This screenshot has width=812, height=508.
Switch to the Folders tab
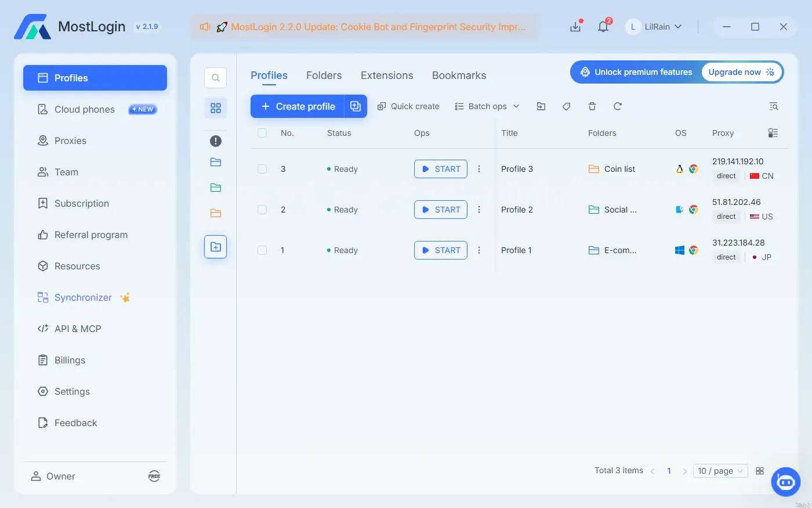tap(324, 75)
